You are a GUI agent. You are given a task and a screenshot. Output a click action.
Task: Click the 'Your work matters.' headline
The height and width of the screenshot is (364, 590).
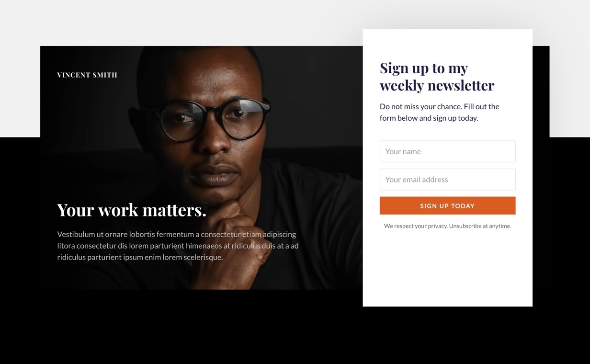[132, 210]
